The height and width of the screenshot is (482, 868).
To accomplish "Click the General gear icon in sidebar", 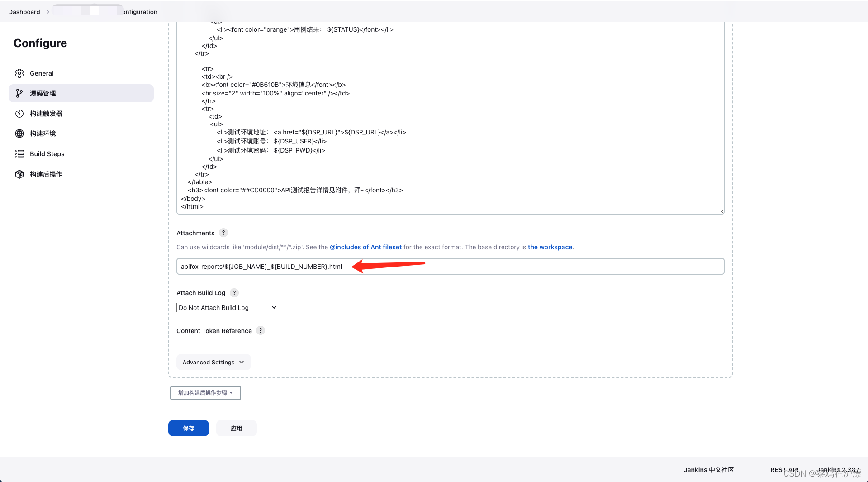I will (x=19, y=73).
